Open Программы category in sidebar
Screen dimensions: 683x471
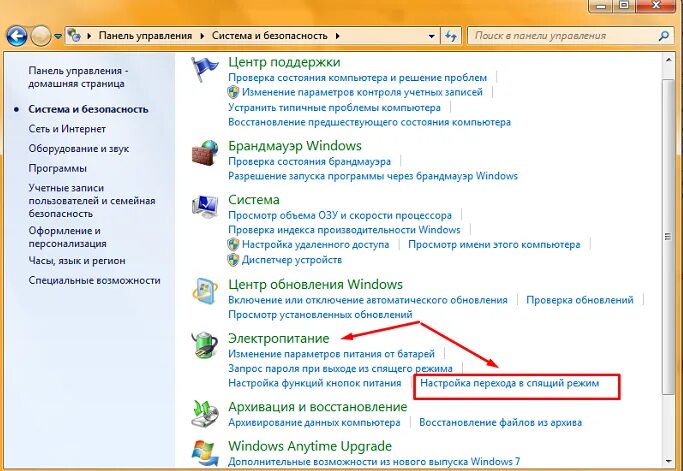click(x=57, y=168)
